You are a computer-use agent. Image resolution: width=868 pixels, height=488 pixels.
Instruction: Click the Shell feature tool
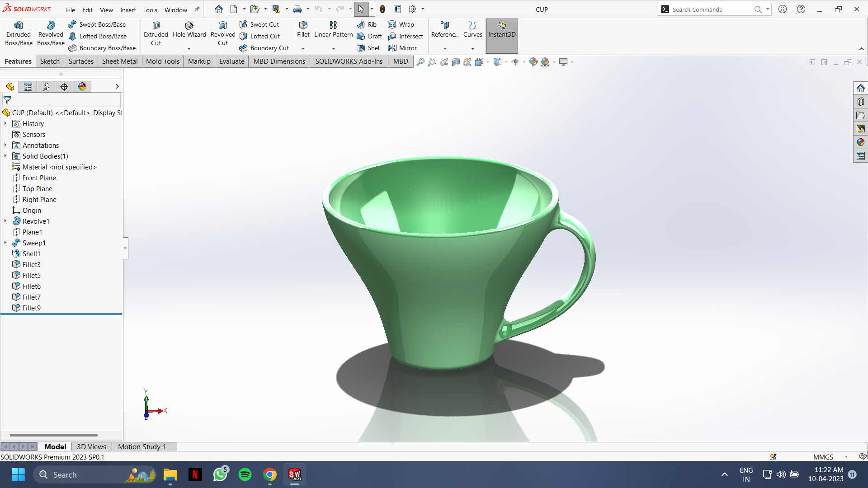(369, 48)
